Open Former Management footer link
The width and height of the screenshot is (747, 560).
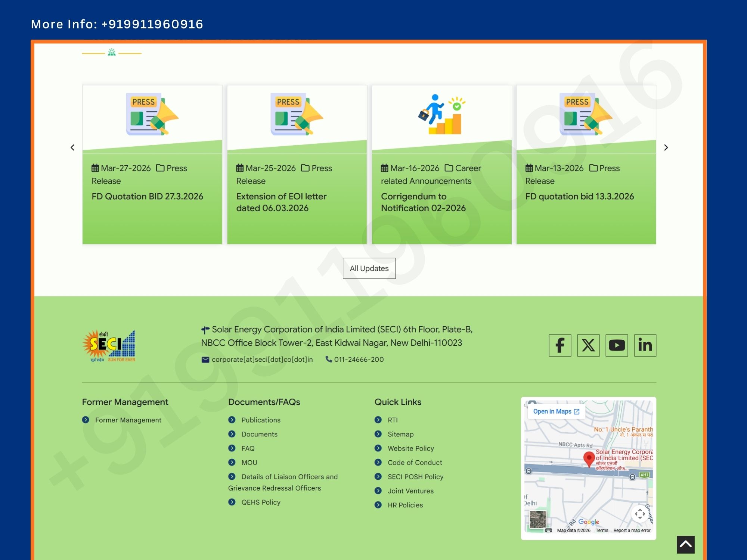pyautogui.click(x=128, y=420)
